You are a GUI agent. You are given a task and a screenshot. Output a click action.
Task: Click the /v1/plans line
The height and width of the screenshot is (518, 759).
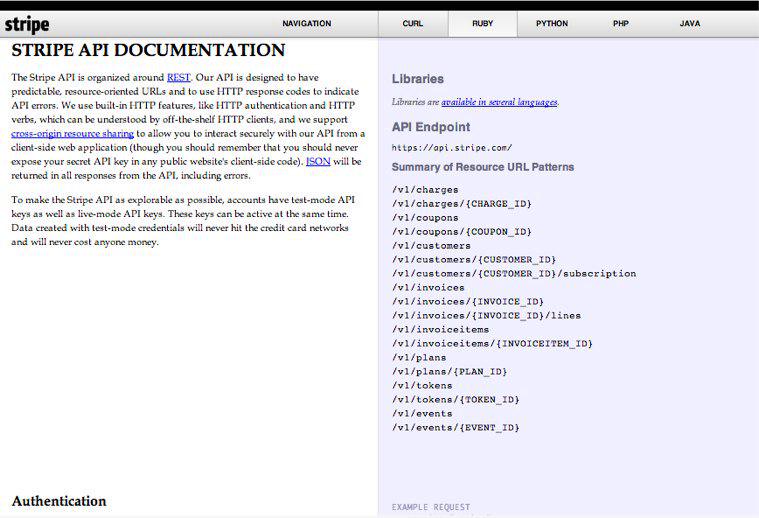tap(419, 358)
